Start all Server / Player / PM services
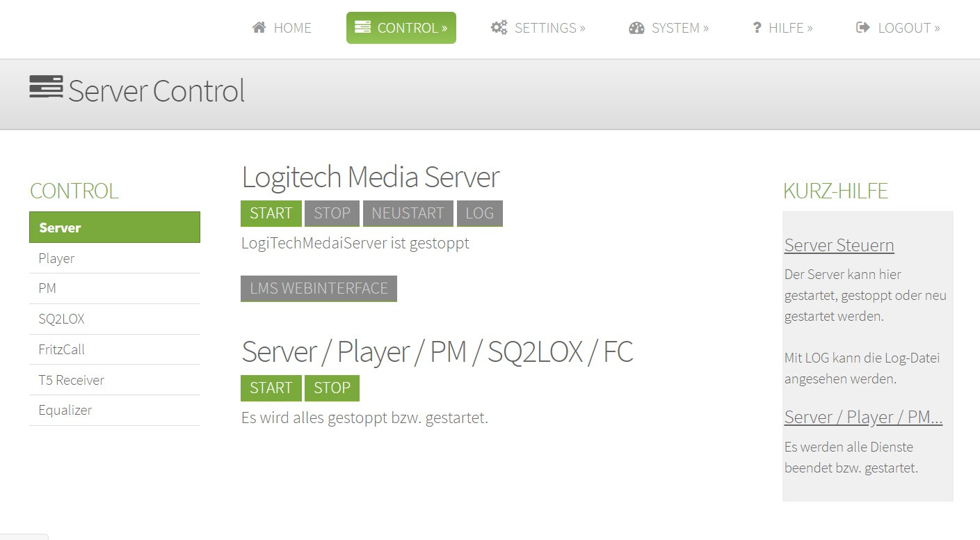Screen dimensions: 980x540 pos(271,388)
